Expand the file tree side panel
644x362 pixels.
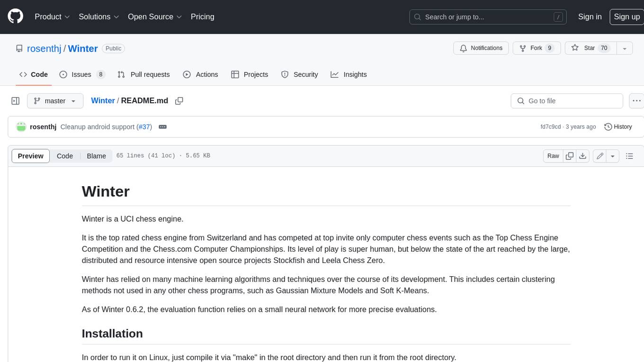(x=16, y=101)
